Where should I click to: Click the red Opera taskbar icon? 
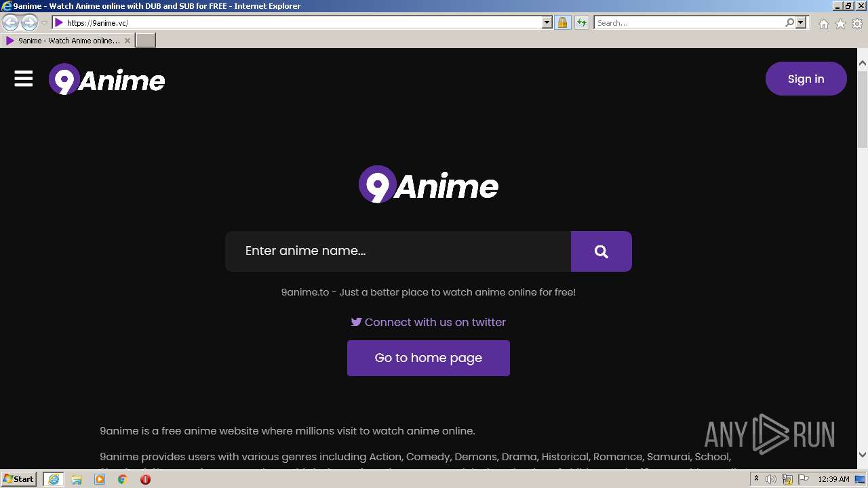[145, 479]
